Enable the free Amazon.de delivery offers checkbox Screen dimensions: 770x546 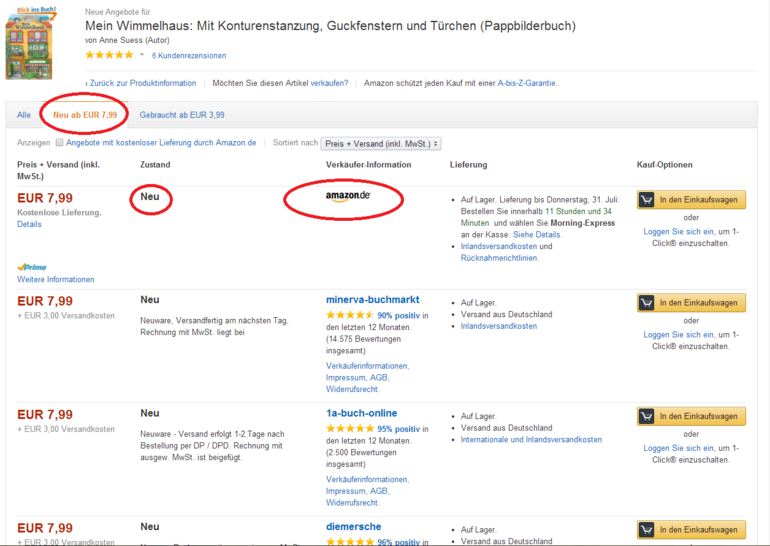click(59, 143)
